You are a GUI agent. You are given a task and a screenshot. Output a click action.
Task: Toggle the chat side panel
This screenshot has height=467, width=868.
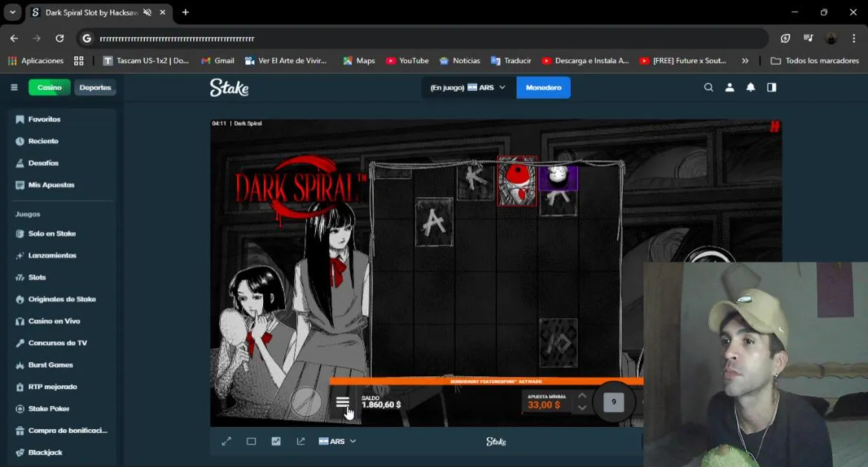tap(771, 88)
